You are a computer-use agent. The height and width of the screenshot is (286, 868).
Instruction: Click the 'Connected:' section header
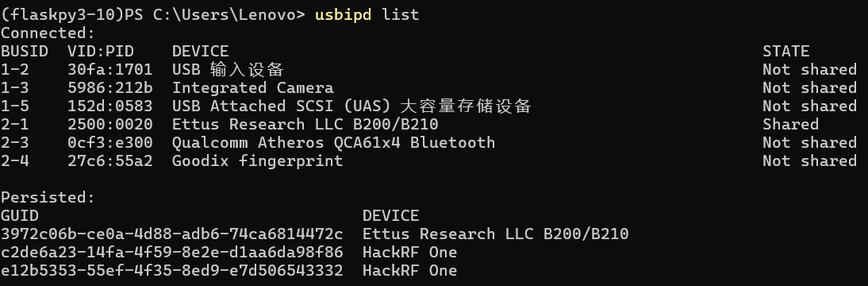click(48, 33)
